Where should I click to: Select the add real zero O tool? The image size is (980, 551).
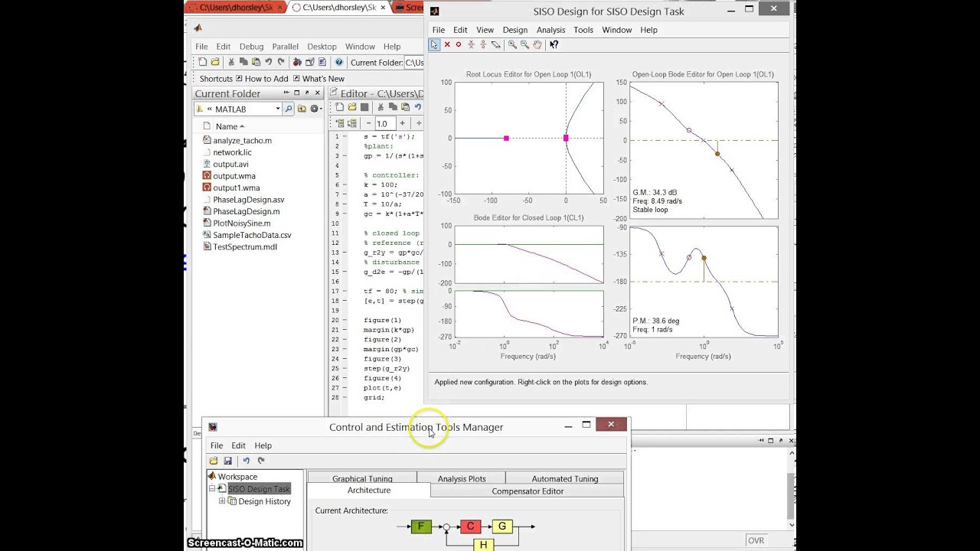click(459, 44)
